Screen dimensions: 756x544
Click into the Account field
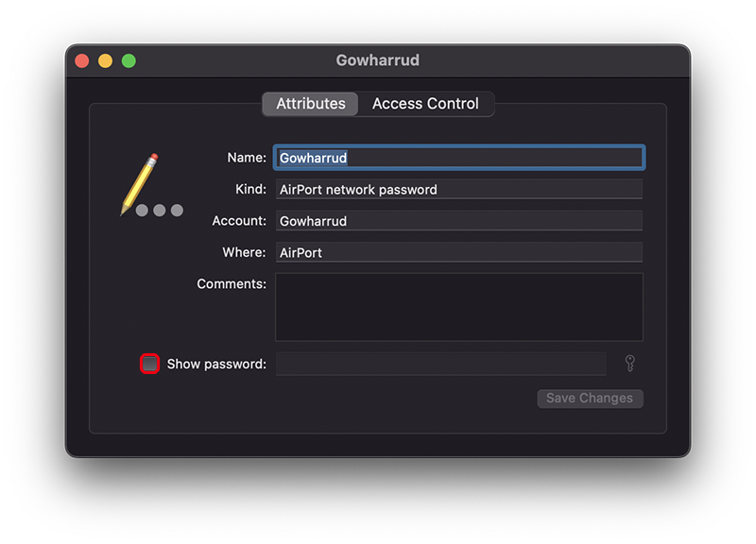[459, 221]
